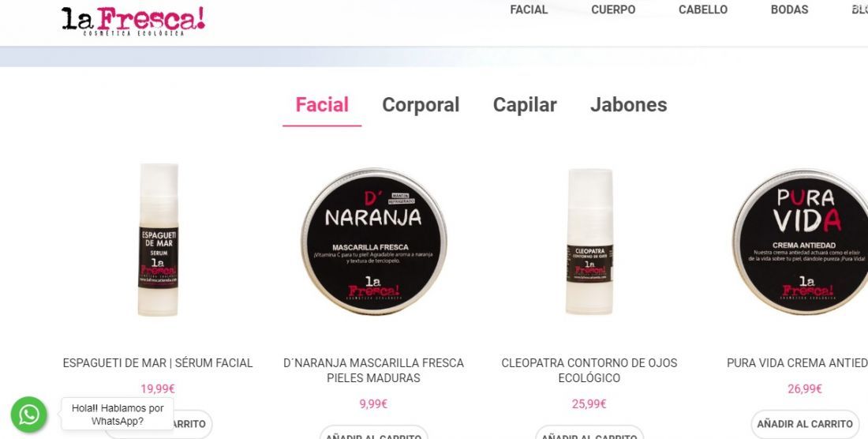View the Pura Vida crema tin image
The image size is (868, 439).
pos(800,242)
